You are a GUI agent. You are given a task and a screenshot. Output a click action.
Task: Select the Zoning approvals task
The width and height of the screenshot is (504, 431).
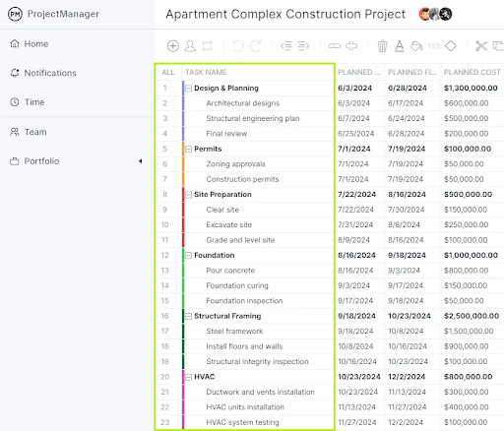point(235,163)
